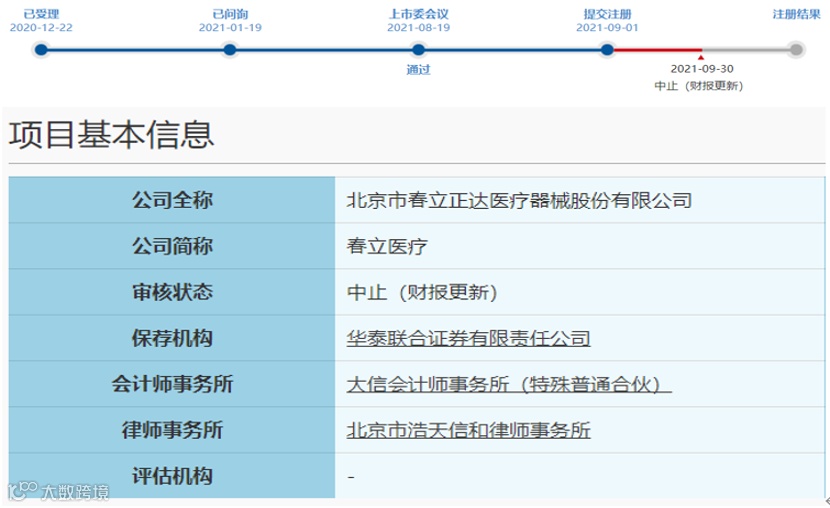Select the company name 北京市春立正达医疗器械股份有限公司
Viewport: 830px width, 508px height.
tap(519, 201)
